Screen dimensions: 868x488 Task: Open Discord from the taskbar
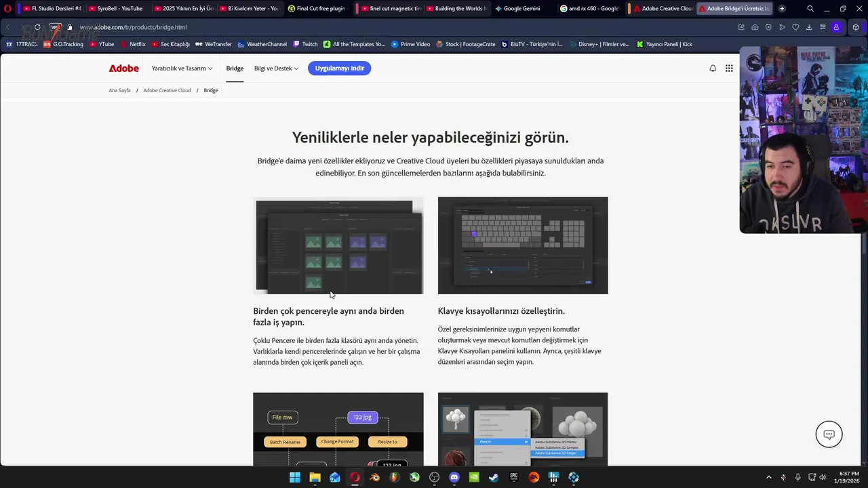pos(454,477)
